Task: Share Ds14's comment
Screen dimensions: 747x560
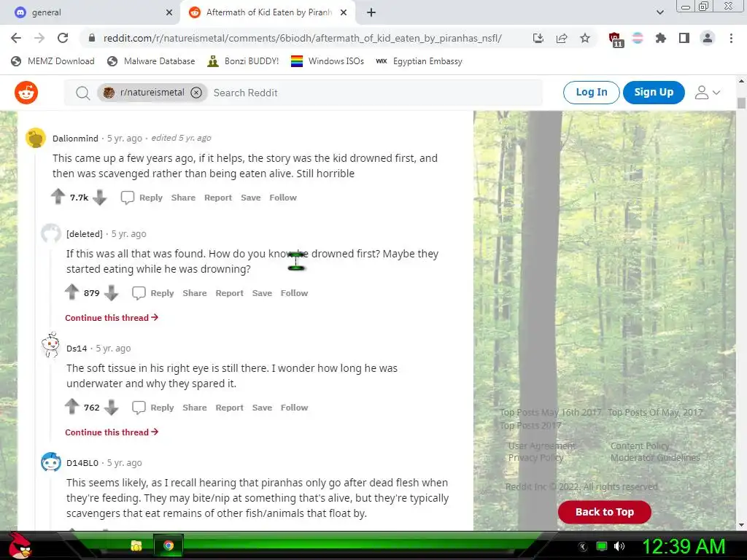Action: pyautogui.click(x=195, y=408)
